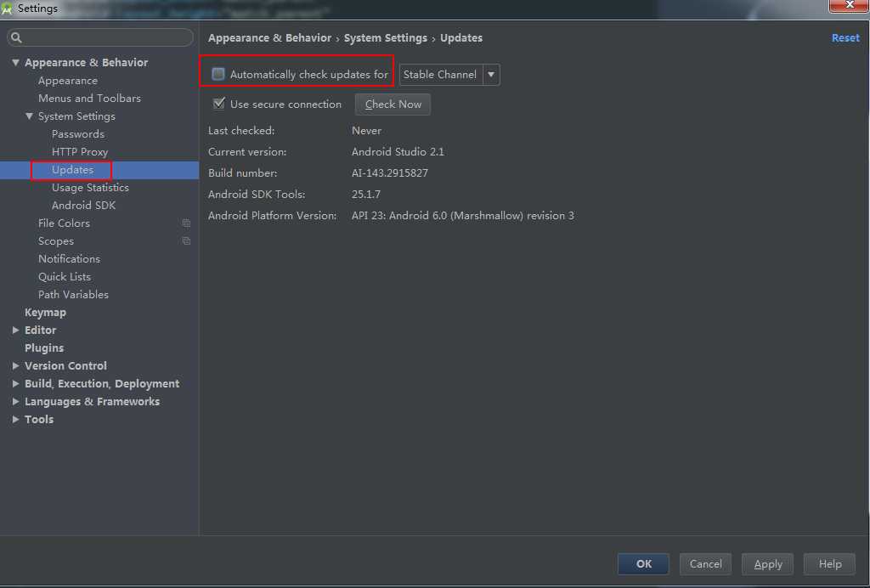Click the Last checked value Never
Image resolution: width=870 pixels, height=588 pixels.
(366, 130)
